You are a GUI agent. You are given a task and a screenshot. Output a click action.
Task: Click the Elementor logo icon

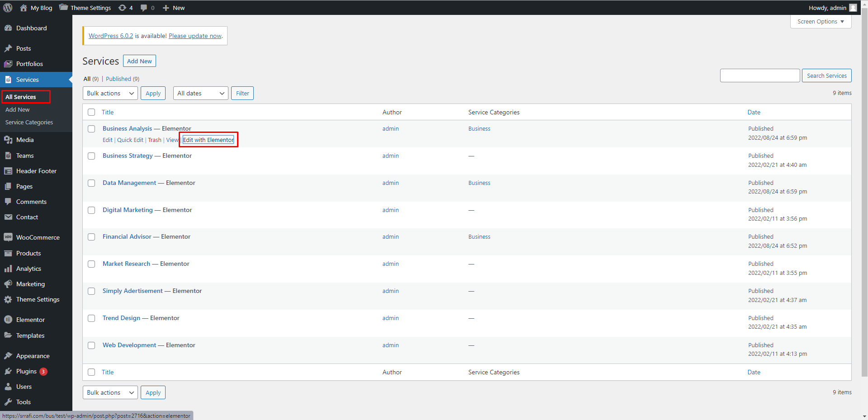(8, 320)
